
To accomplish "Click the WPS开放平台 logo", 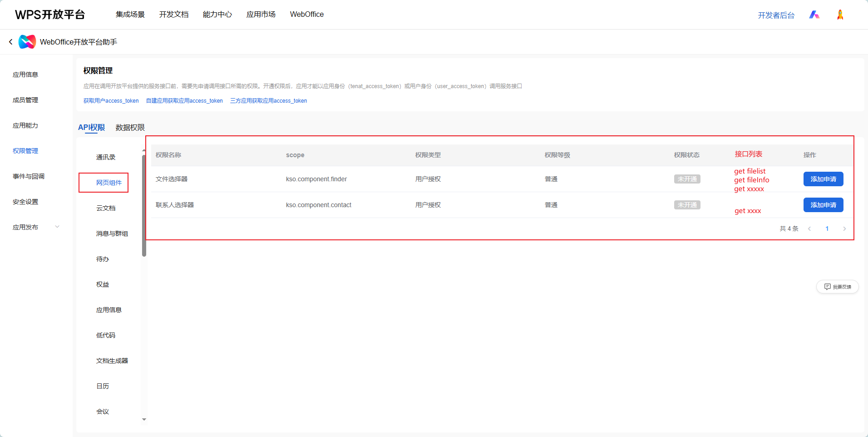I will coord(50,14).
